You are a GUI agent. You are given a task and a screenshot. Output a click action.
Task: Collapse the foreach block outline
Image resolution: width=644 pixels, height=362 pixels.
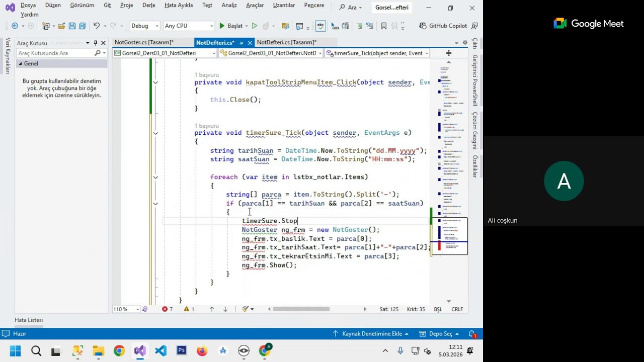155,177
